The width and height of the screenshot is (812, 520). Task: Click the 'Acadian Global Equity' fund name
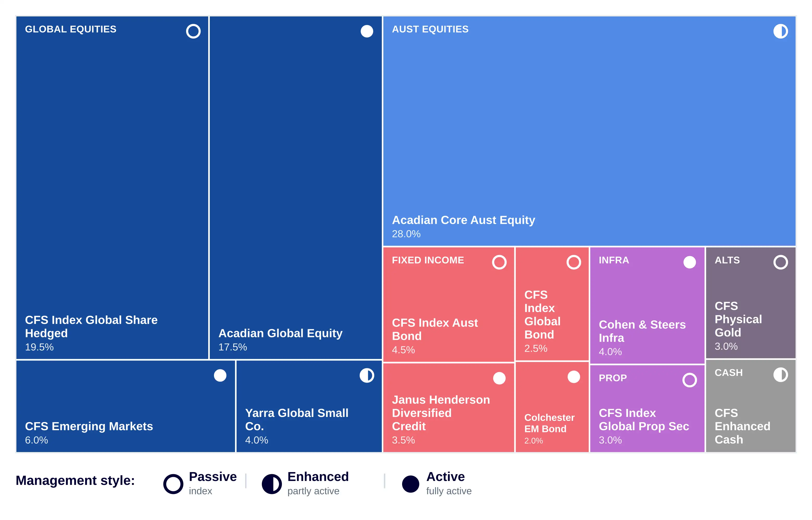pyautogui.click(x=280, y=333)
